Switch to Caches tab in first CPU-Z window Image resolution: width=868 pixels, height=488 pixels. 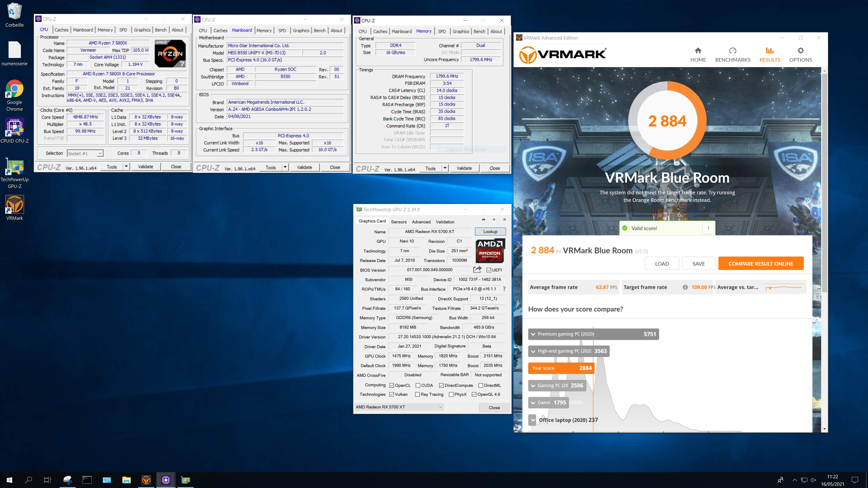click(x=61, y=30)
